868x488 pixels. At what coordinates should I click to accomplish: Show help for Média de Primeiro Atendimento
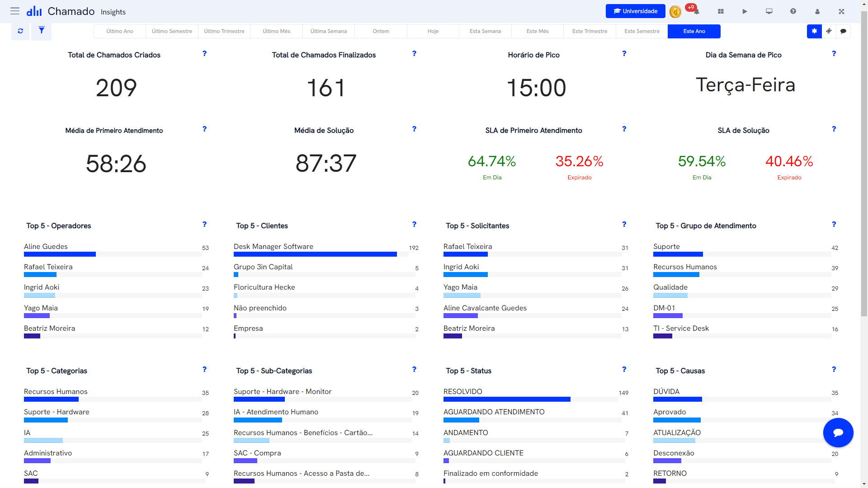click(x=204, y=129)
